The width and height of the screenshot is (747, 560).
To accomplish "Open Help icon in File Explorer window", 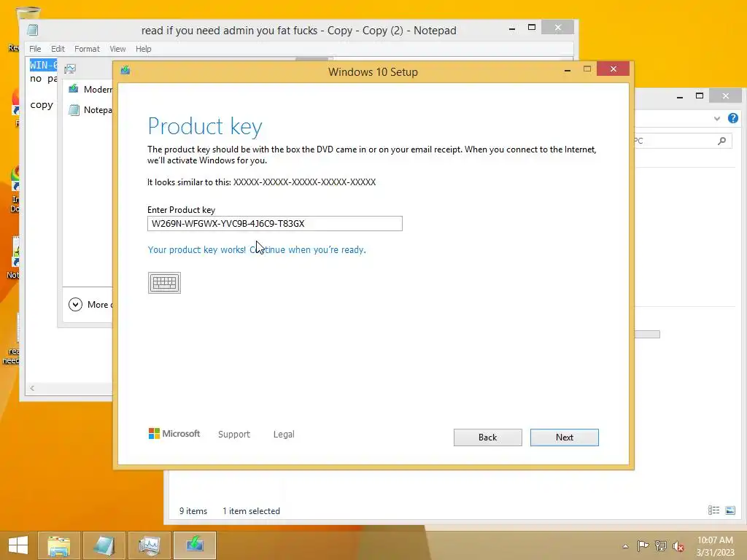I will pyautogui.click(x=732, y=118).
